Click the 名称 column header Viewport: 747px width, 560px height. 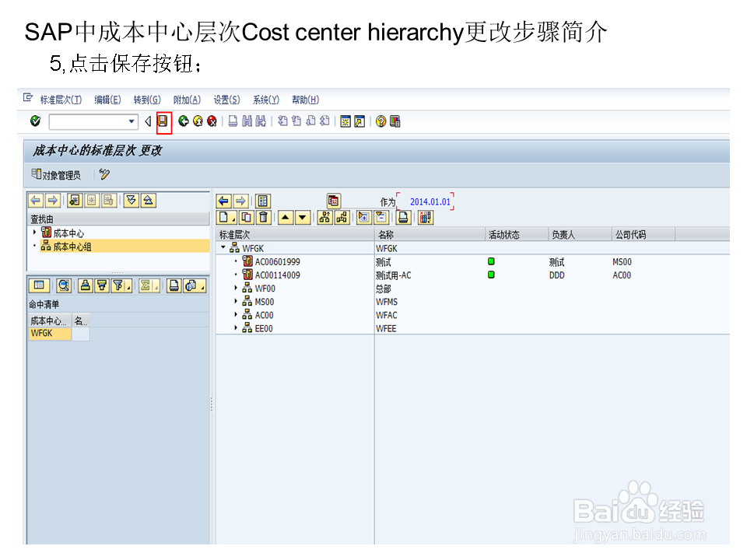(x=430, y=234)
